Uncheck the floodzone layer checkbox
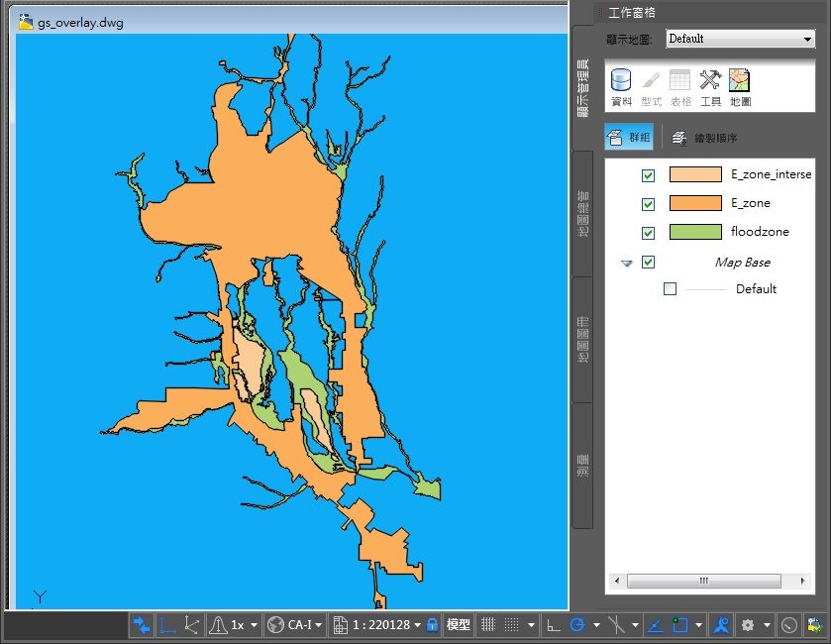 [x=648, y=233]
